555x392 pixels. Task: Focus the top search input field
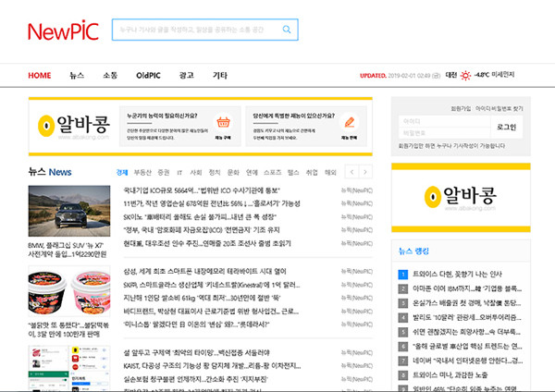coord(205,30)
